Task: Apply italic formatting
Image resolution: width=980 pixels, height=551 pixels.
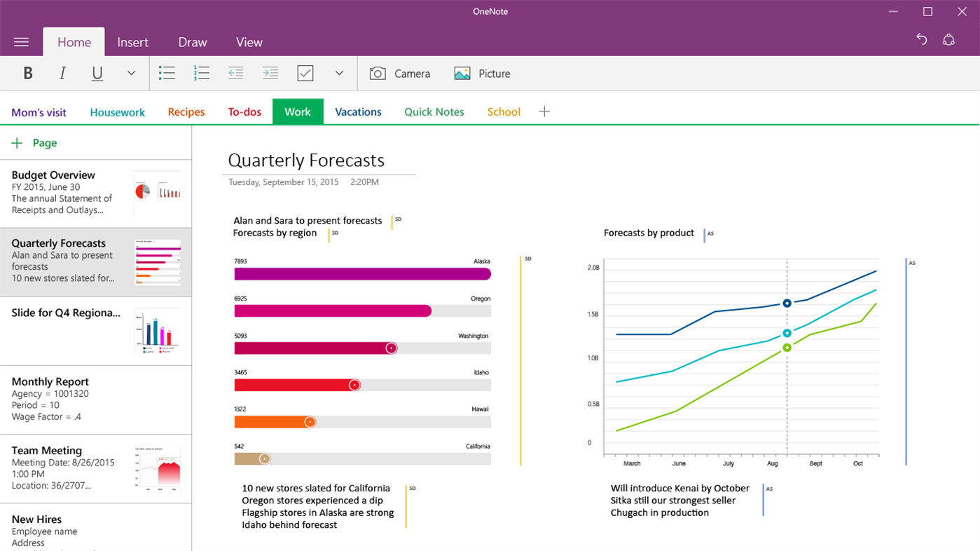Action: 62,74
